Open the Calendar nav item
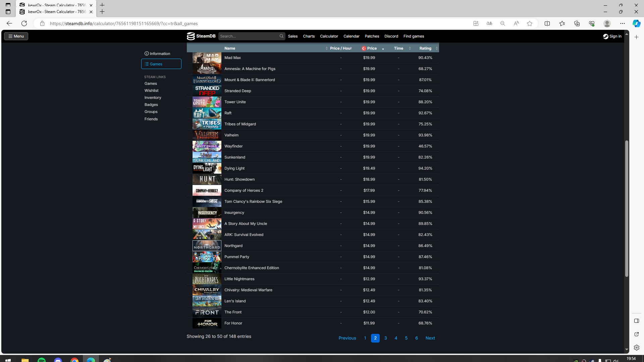This screenshot has height=362, width=644. [x=352, y=36]
